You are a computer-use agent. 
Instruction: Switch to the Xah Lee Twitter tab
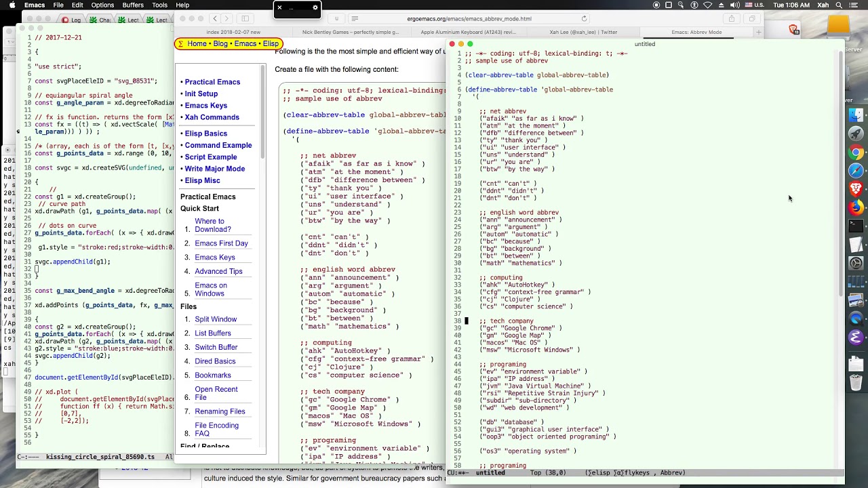[x=583, y=32]
